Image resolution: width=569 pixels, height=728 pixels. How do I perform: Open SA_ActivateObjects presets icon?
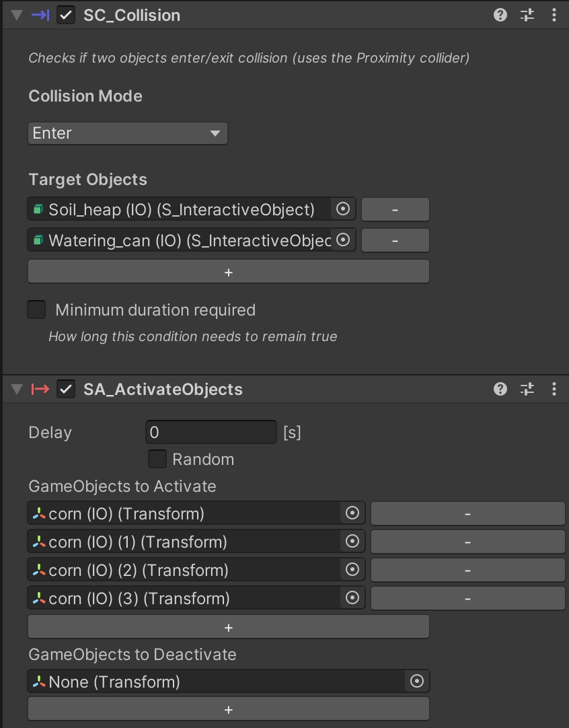pyautogui.click(x=527, y=389)
